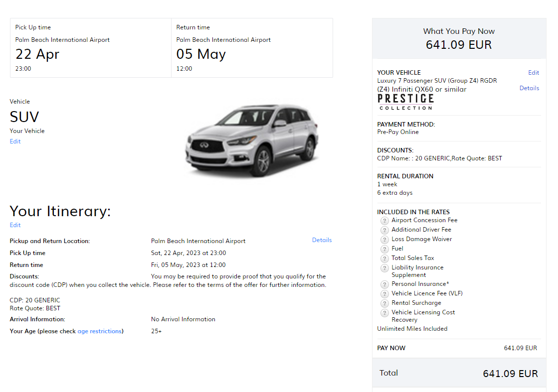This screenshot has height=392, width=558.
Task: Click the Infiniti QX60 vehicle image
Action: coord(252,141)
